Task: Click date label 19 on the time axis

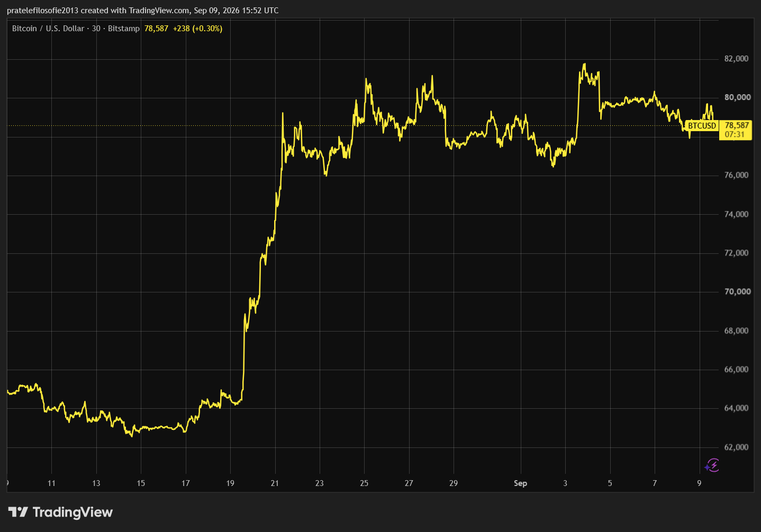Action: (x=230, y=483)
